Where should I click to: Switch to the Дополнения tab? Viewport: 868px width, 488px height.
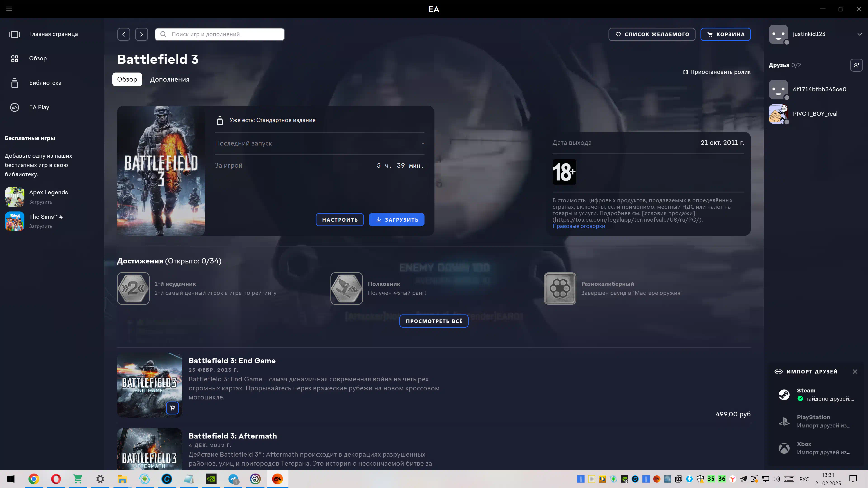point(170,80)
